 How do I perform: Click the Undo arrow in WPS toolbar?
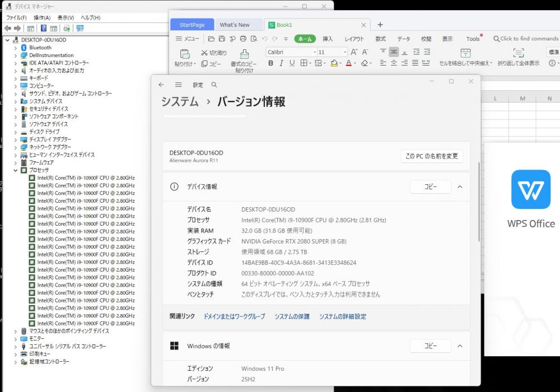(265, 39)
